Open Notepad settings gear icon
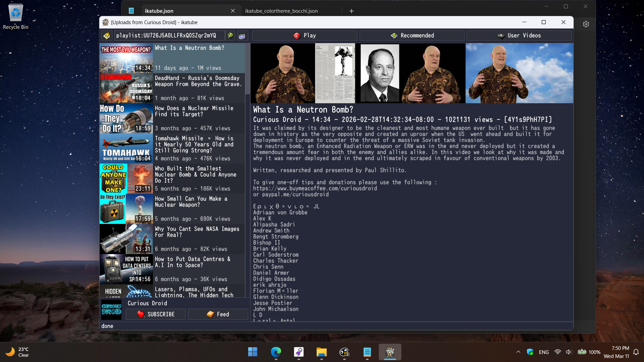 (586, 24)
